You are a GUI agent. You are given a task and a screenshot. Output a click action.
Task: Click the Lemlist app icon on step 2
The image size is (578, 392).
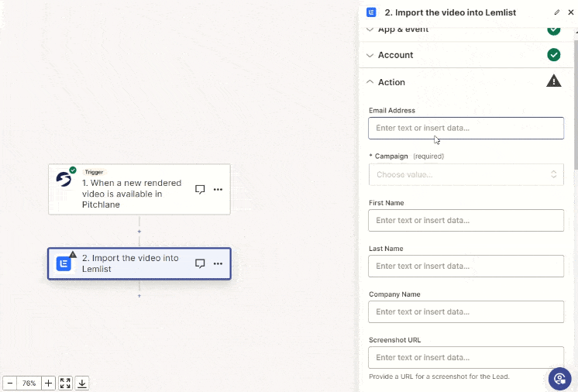point(64,264)
